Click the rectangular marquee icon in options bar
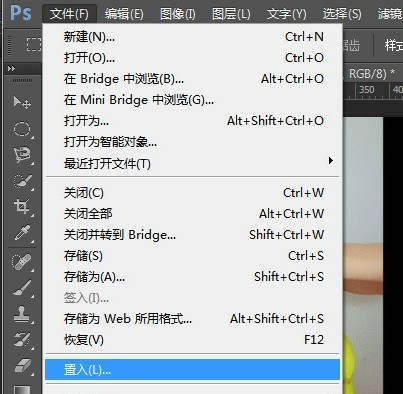 (x=34, y=44)
